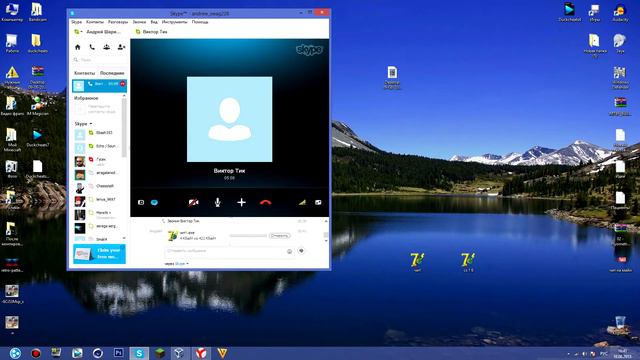Screen dimensions: 640x360
Task: Cancel the file transfer with Отменить
Action: point(280,236)
